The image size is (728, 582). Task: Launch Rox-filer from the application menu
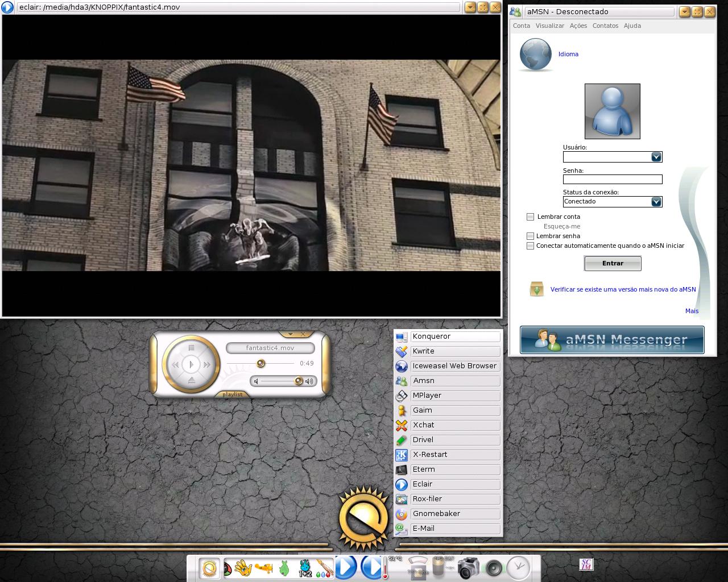[x=448, y=499]
